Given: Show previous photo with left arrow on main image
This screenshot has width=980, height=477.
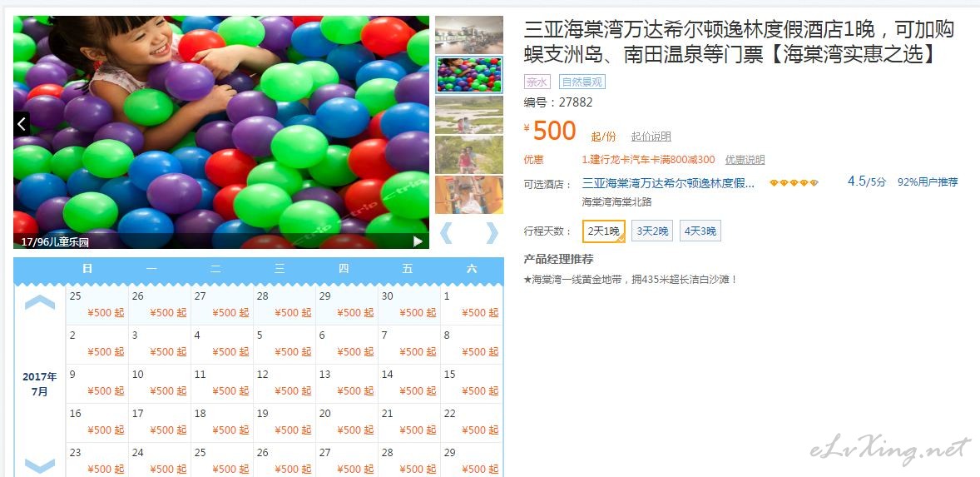Looking at the screenshot, I should (x=22, y=124).
